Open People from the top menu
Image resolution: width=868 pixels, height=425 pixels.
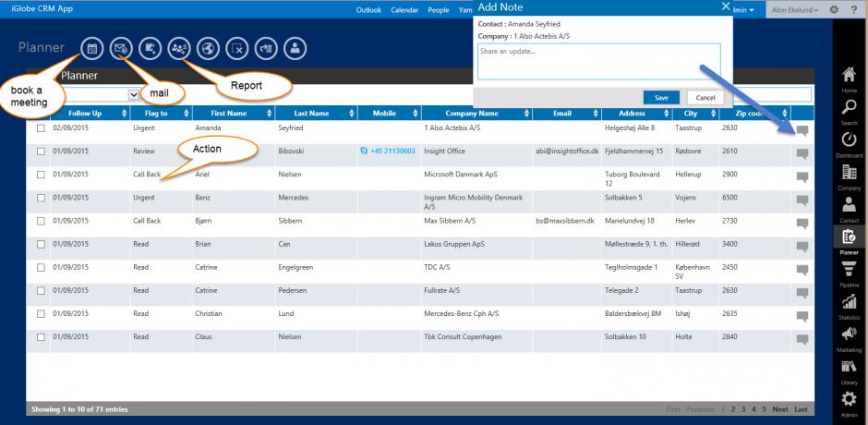tap(439, 10)
